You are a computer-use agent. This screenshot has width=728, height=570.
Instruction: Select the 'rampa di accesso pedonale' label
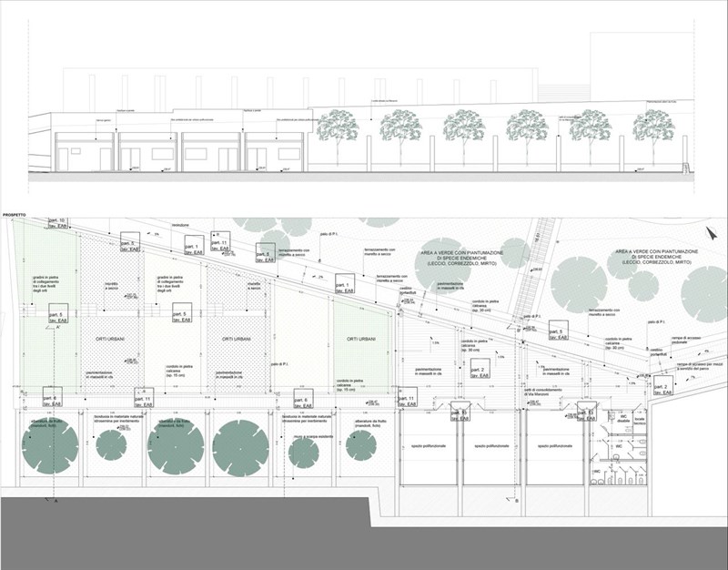pyautogui.click(x=686, y=340)
